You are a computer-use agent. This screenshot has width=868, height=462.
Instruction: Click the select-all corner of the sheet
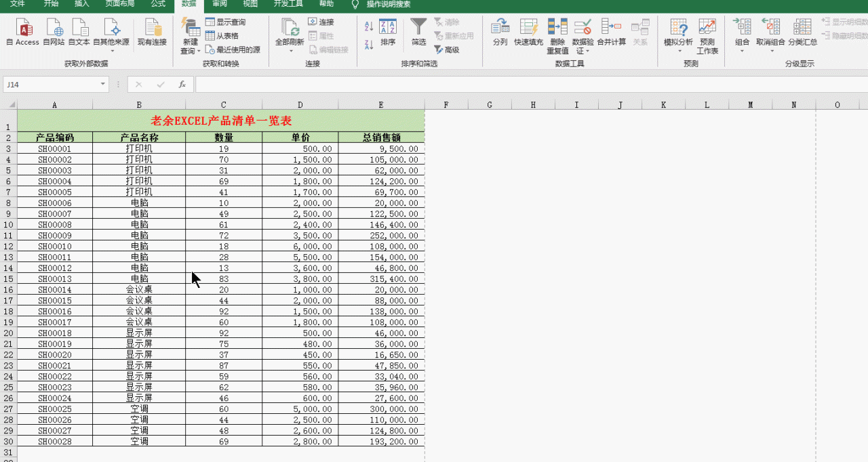click(x=8, y=104)
